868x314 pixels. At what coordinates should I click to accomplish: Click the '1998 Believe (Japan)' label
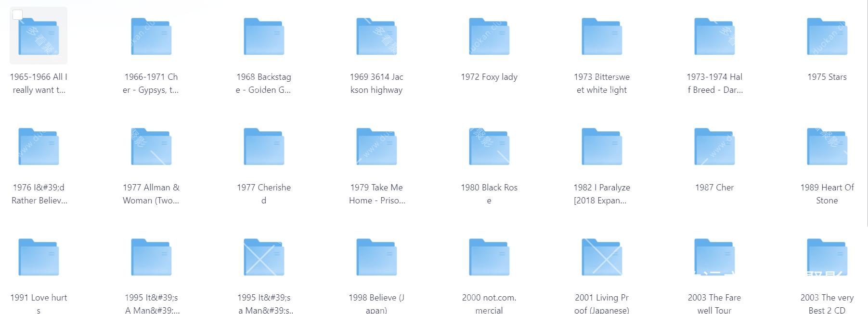[x=376, y=303]
